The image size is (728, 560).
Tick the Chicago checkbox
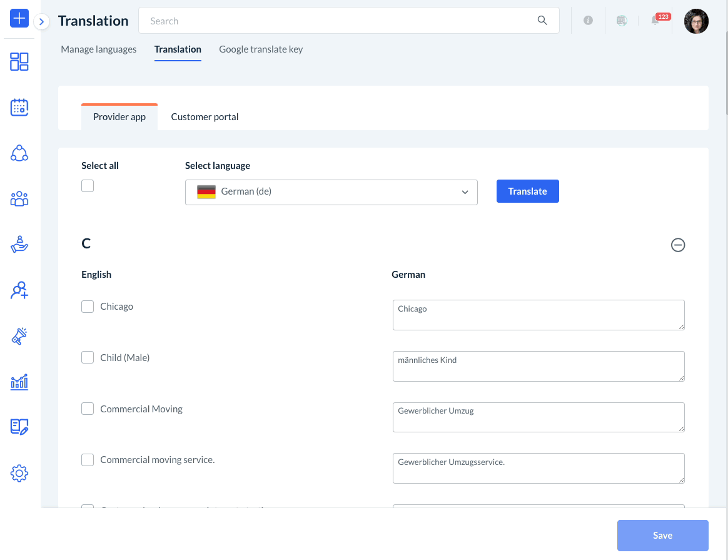point(88,307)
